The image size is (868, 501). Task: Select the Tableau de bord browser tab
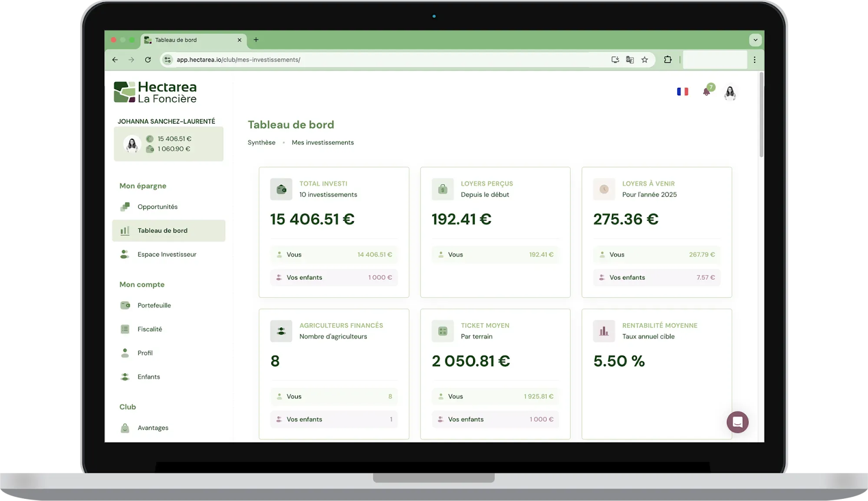point(193,40)
